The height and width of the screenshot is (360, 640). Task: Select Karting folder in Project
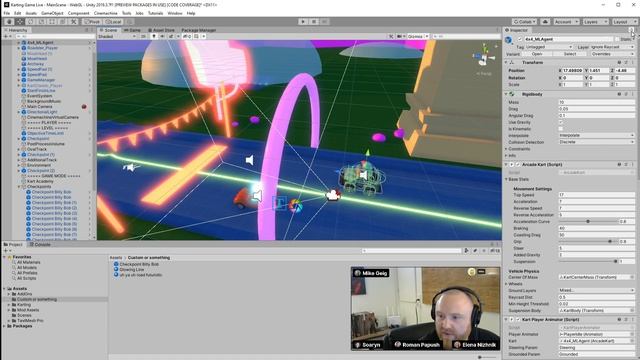click(x=24, y=304)
